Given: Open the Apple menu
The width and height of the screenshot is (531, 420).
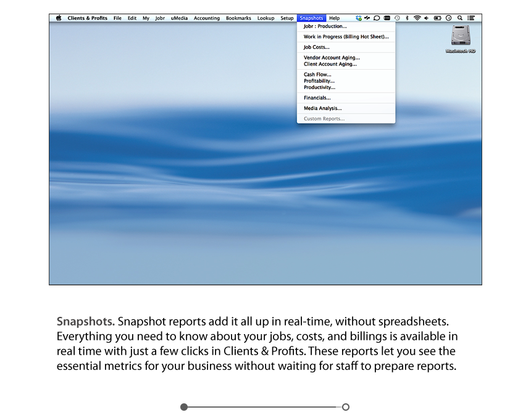Looking at the screenshot, I should click(59, 18).
